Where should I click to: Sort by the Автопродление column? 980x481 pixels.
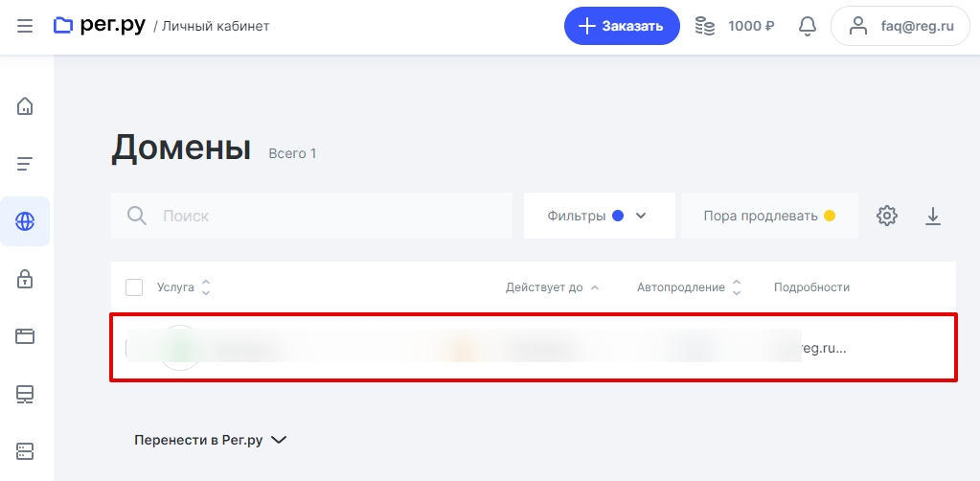pyautogui.click(x=689, y=287)
